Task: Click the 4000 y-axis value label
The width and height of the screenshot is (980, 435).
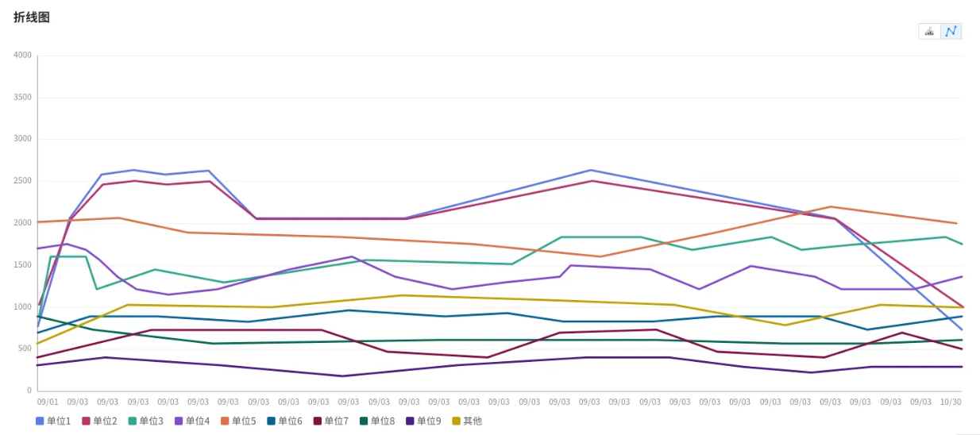Action: 22,56
